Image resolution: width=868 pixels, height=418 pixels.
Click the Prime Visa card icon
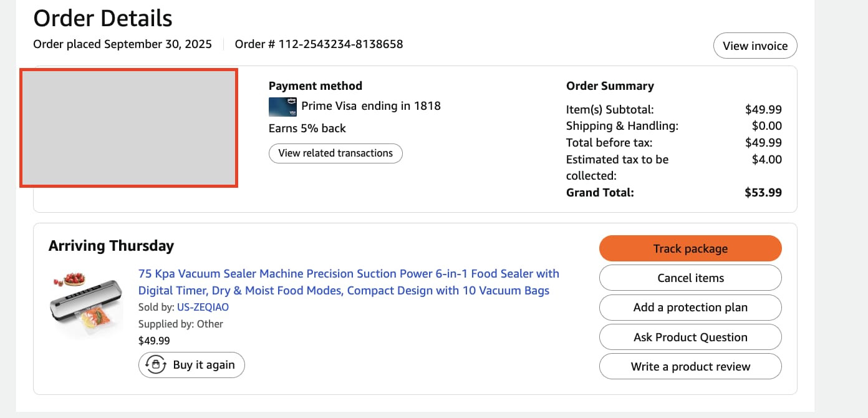282,107
